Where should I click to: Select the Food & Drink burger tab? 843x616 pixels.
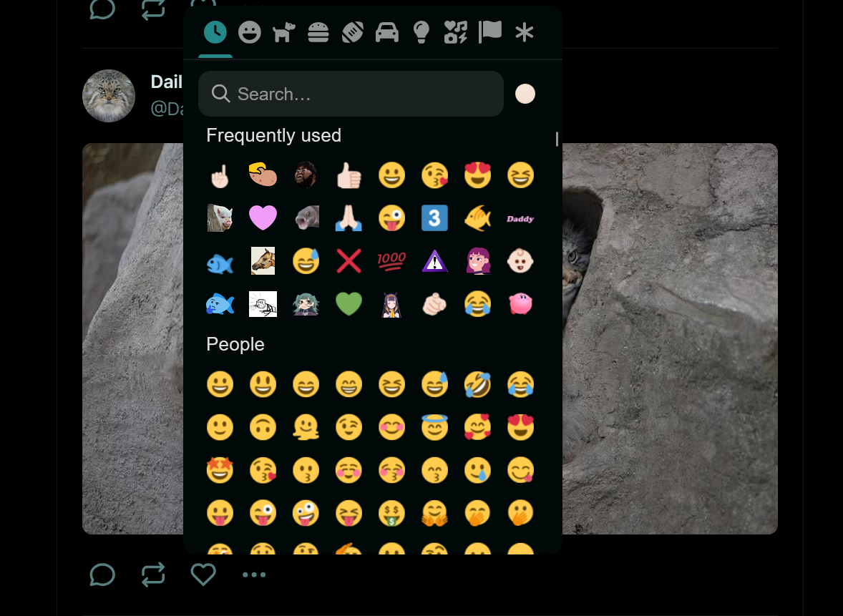point(318,32)
